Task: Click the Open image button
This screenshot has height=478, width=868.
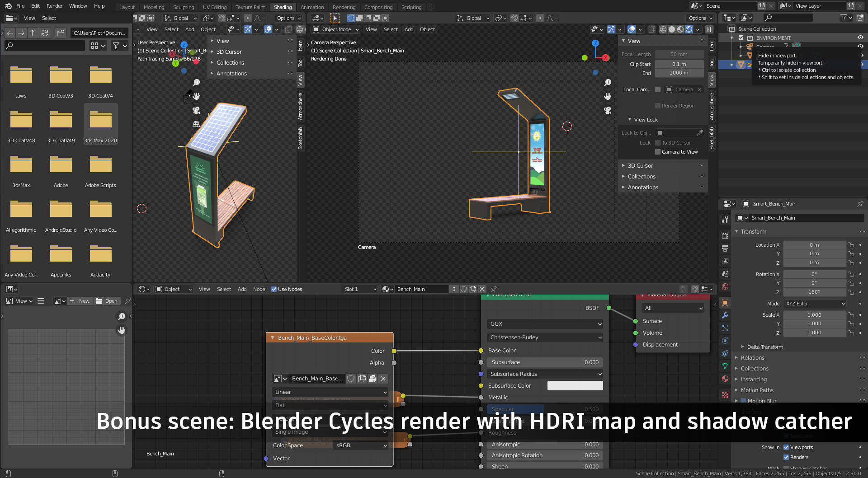Action: coord(107,301)
